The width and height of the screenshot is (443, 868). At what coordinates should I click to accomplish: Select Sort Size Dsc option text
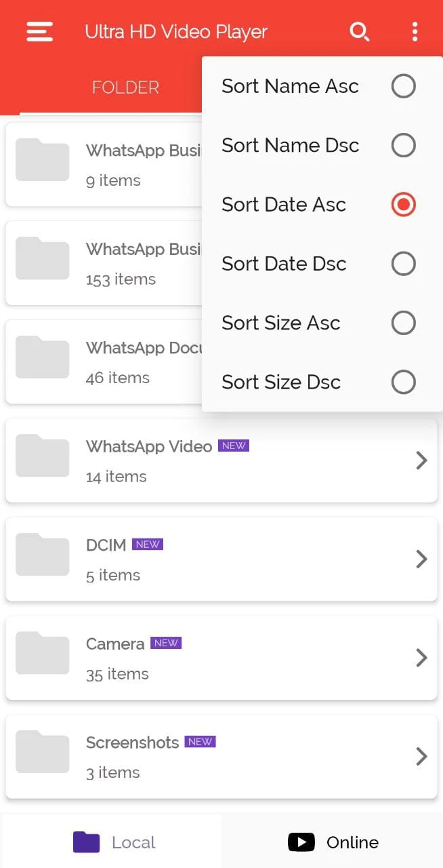click(x=281, y=382)
